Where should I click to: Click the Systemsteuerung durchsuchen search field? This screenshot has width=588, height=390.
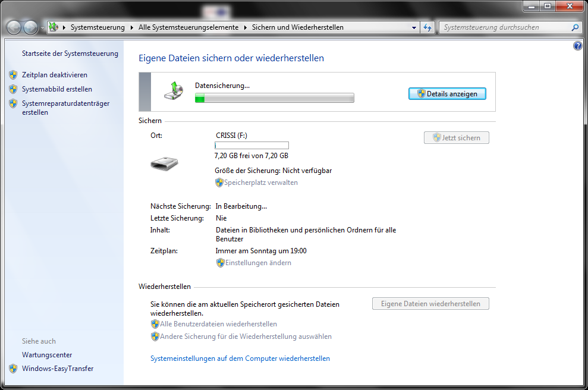(x=505, y=27)
